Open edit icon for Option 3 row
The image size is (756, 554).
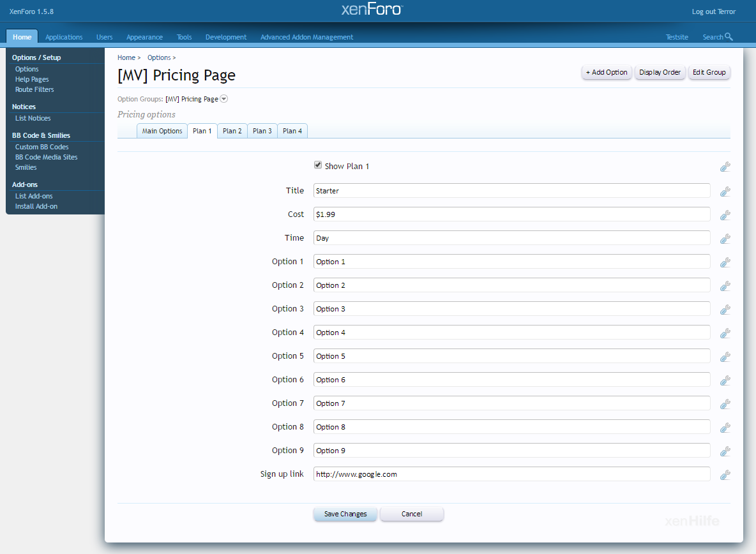point(725,310)
